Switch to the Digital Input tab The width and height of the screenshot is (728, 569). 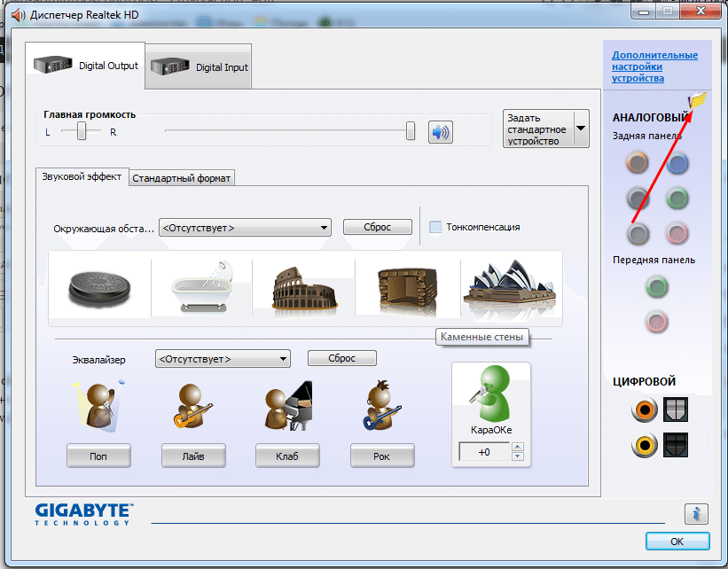[x=199, y=66]
